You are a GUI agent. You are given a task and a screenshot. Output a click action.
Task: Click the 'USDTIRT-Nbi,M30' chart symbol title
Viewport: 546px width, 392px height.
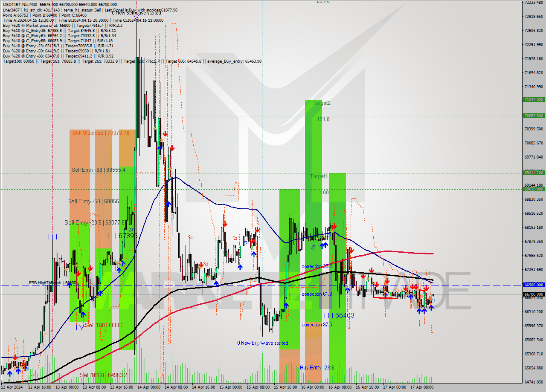tap(20, 4)
